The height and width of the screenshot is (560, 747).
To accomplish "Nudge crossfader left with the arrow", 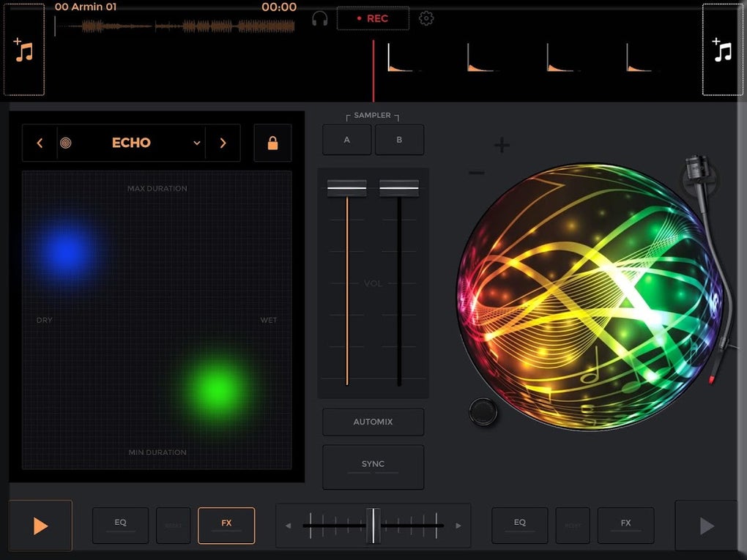I will point(289,526).
